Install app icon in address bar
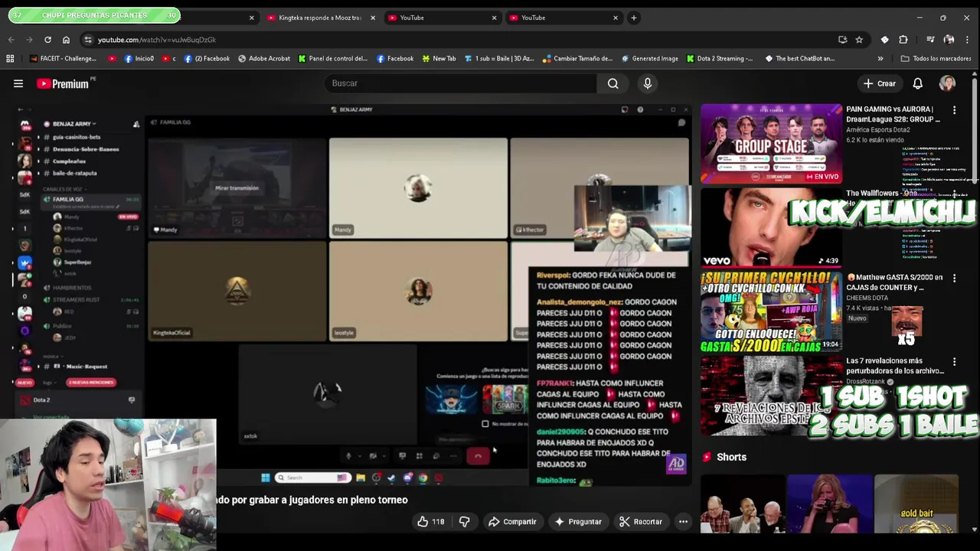Viewport: 980px width, 551px height. coord(843,40)
